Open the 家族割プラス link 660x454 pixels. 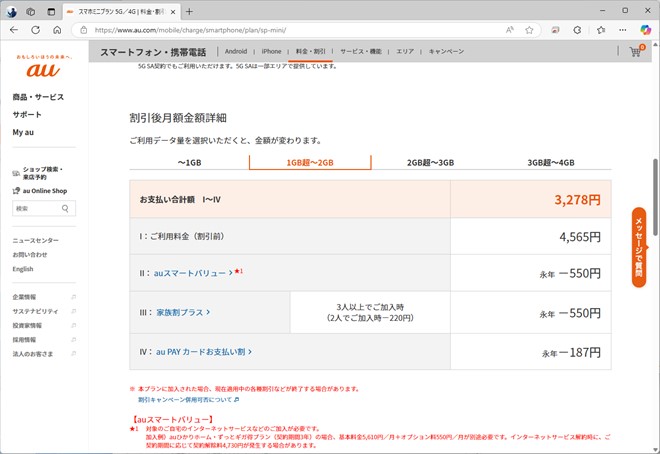(x=183, y=312)
